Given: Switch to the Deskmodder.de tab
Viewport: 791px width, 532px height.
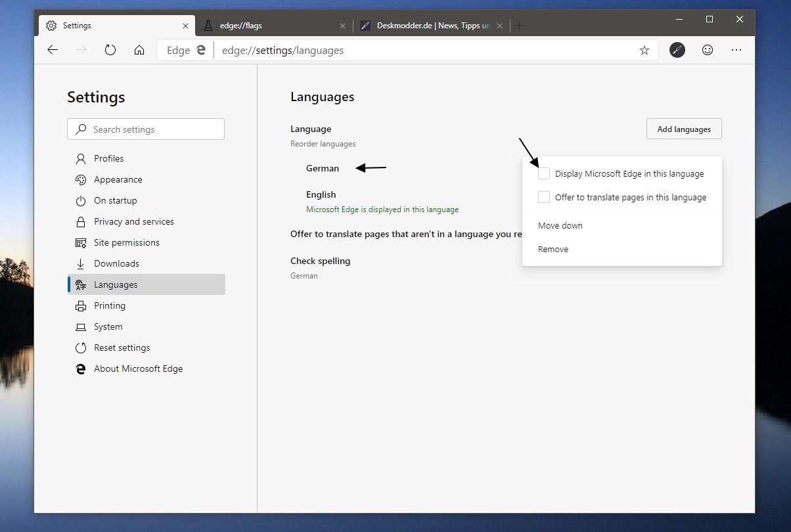Looking at the screenshot, I should [431, 26].
